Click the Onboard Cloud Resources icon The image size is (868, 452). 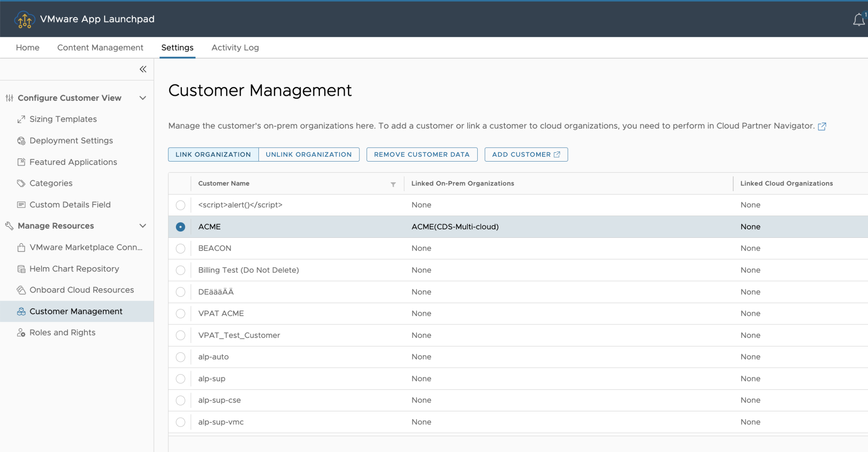(21, 290)
